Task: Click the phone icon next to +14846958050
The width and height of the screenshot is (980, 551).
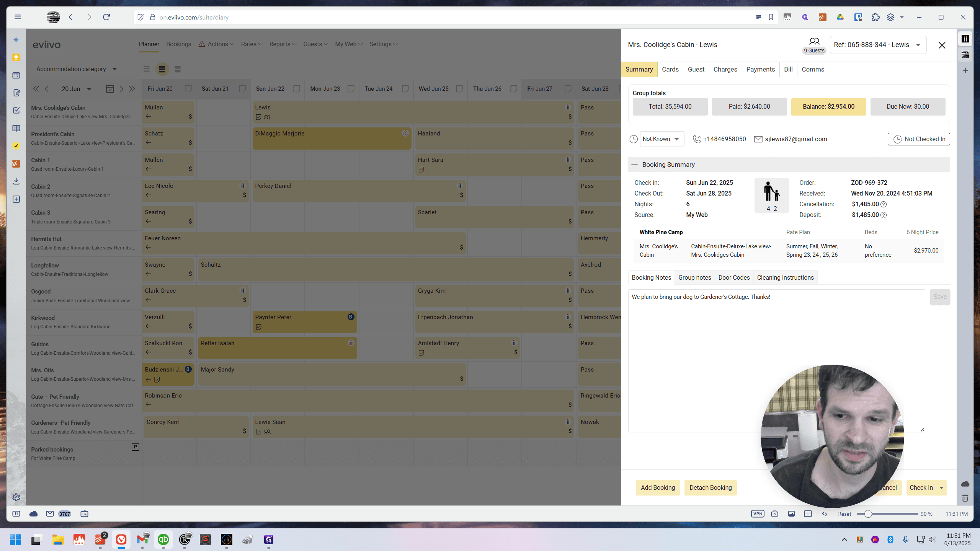Action: coord(697,139)
